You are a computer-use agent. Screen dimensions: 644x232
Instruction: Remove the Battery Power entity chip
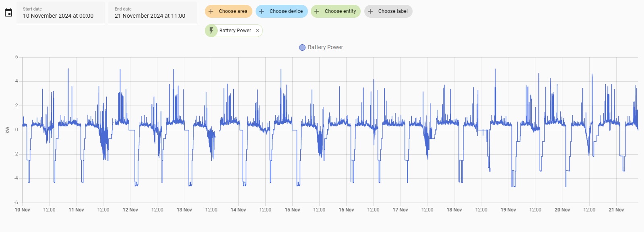(x=258, y=31)
